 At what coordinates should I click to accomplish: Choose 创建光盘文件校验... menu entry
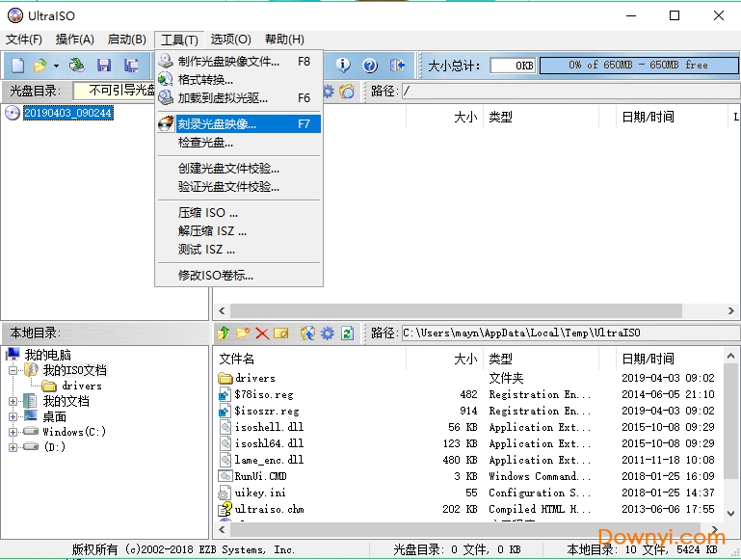click(239, 169)
